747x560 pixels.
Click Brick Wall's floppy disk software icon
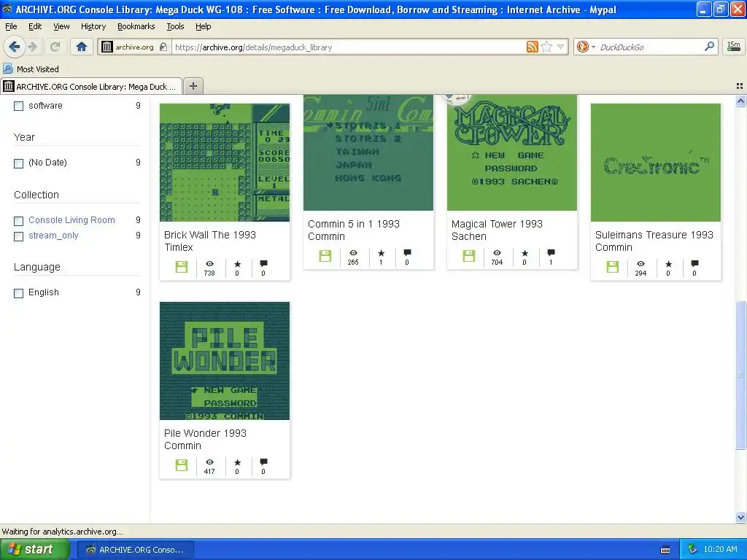click(182, 267)
